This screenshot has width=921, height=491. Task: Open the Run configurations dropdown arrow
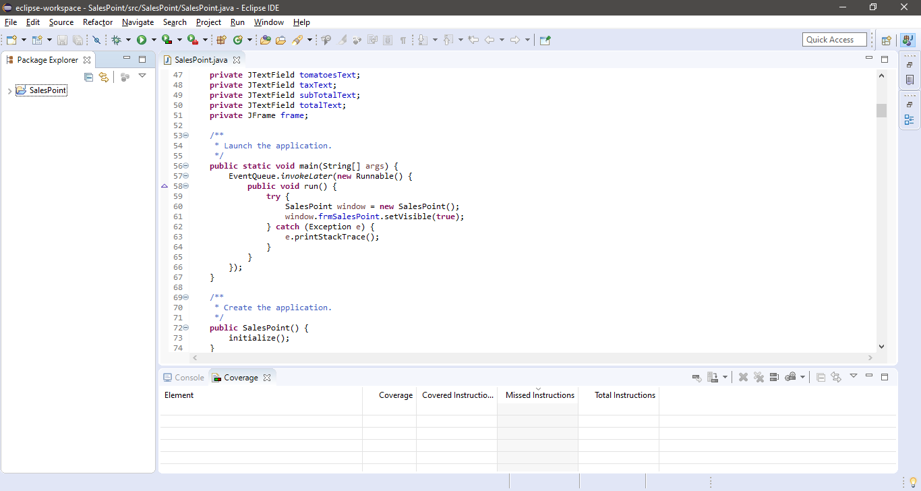(x=154, y=40)
